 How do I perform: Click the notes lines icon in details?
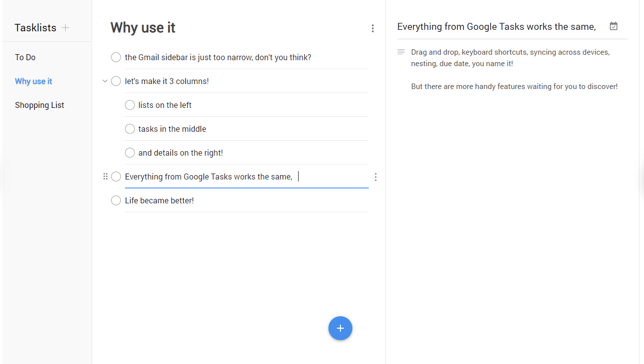point(401,52)
